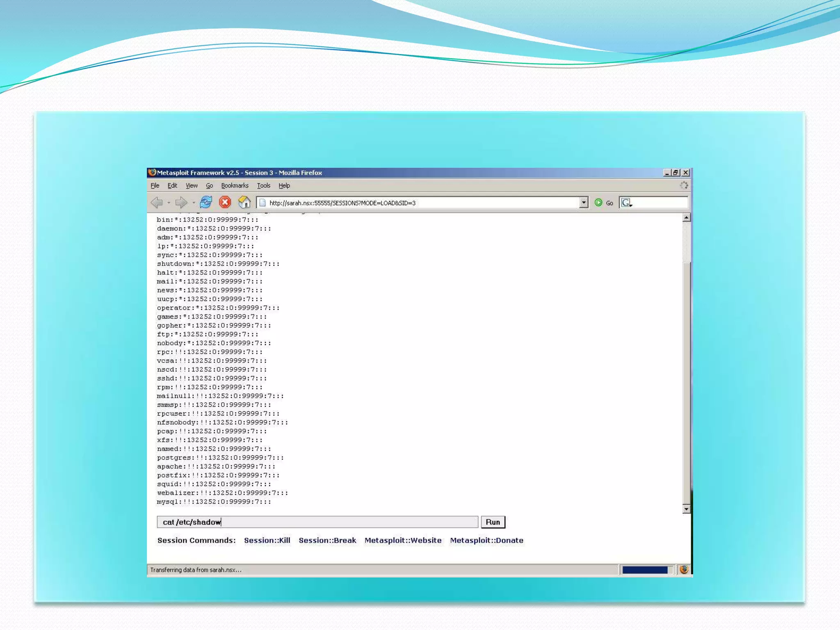Viewport: 840px width, 630px height.
Task: Click the vertical scrollbar down arrow
Action: pos(686,509)
